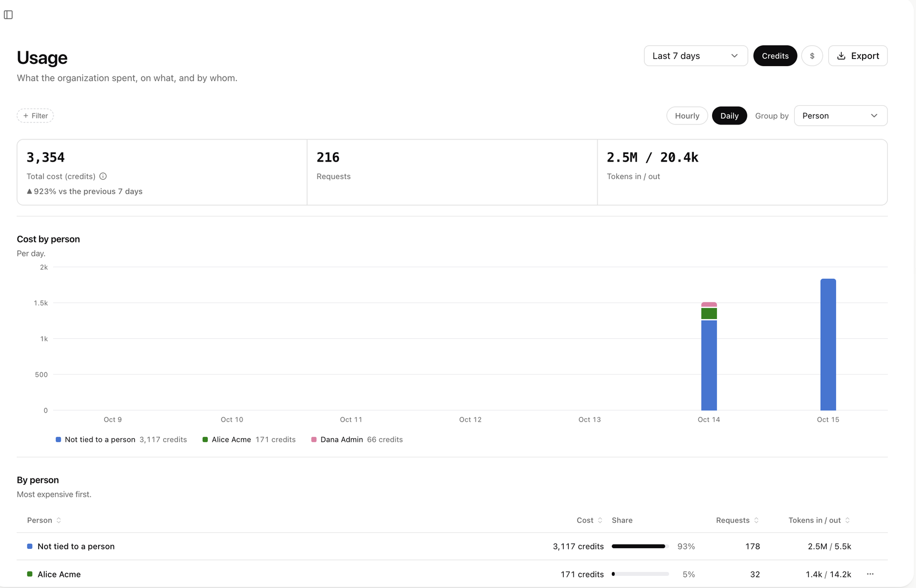Click the 2.5M / 20.4k tokens value
The width and height of the screenshot is (916, 588).
(653, 158)
